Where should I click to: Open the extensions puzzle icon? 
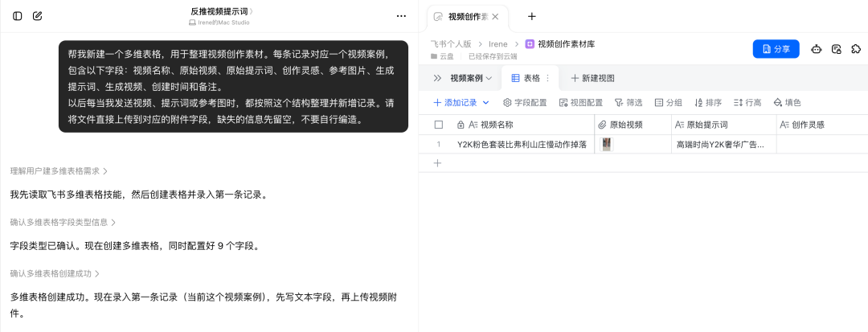(856, 49)
